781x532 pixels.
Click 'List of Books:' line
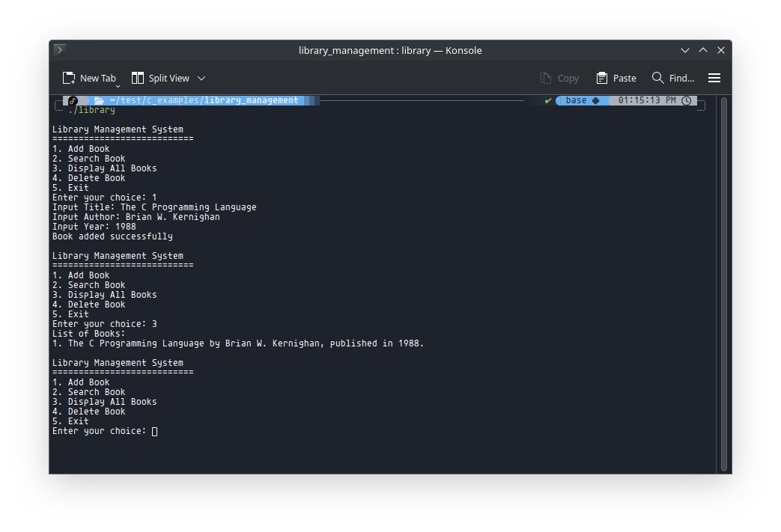tap(88, 334)
